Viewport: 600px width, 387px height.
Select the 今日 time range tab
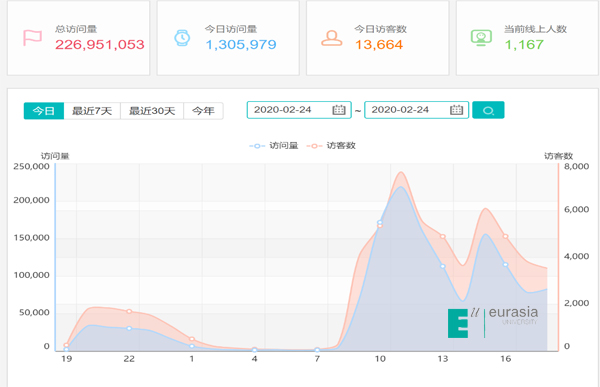(x=44, y=111)
